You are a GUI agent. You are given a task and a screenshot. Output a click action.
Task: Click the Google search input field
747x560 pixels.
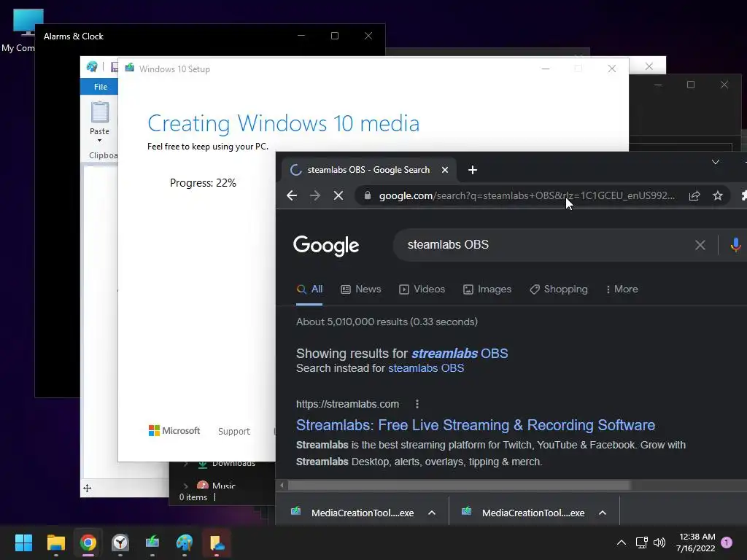click(543, 245)
